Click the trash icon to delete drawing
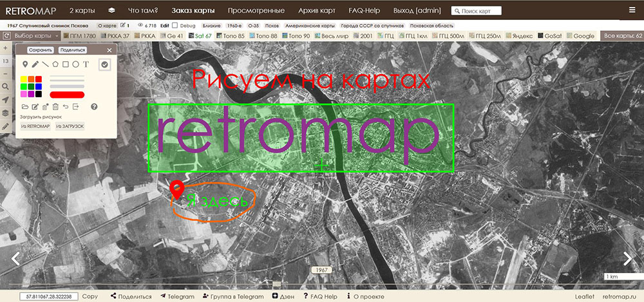The image size is (644, 302). (55, 106)
